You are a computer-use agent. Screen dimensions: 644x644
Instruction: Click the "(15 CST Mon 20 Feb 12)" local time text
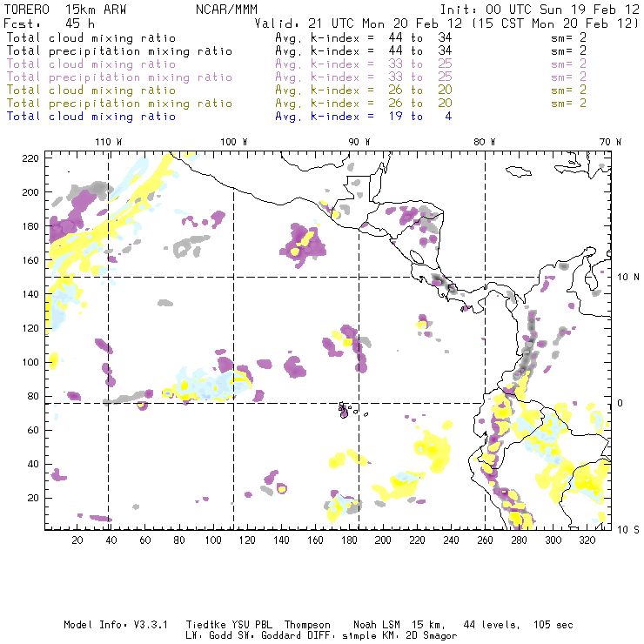[555, 23]
